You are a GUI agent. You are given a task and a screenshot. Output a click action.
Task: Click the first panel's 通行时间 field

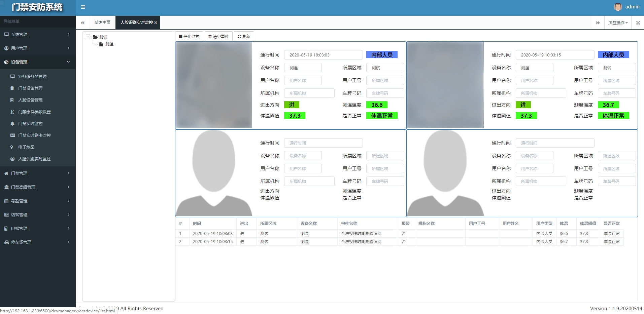(x=323, y=55)
